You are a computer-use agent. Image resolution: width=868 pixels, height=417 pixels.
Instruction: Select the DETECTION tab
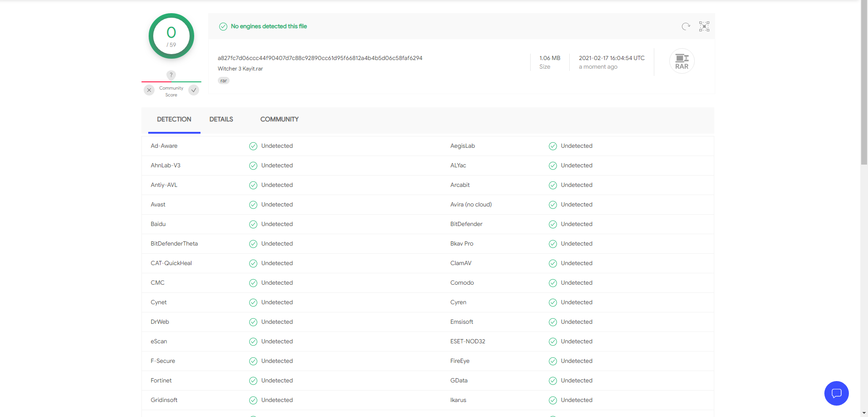pos(174,119)
